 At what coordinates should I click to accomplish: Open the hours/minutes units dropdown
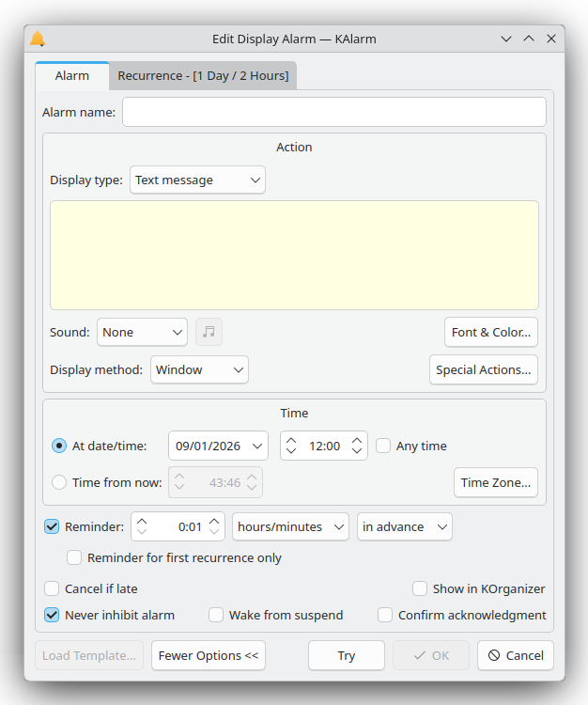coord(290,526)
